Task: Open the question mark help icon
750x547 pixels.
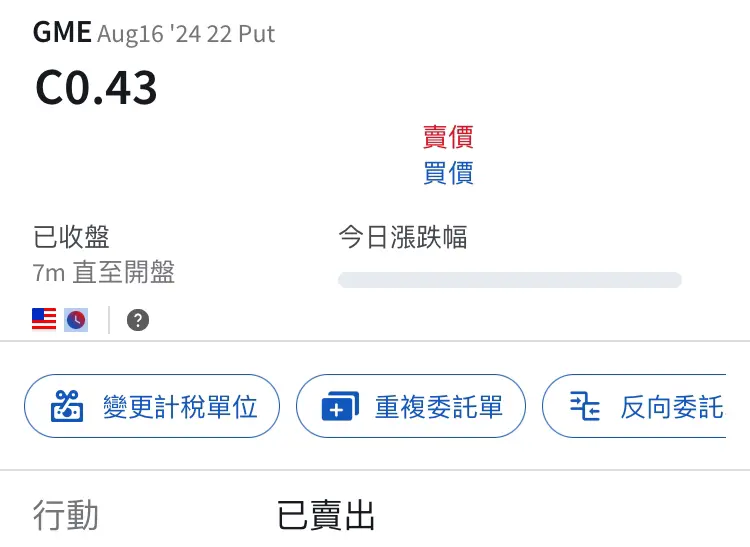Action: [x=138, y=320]
